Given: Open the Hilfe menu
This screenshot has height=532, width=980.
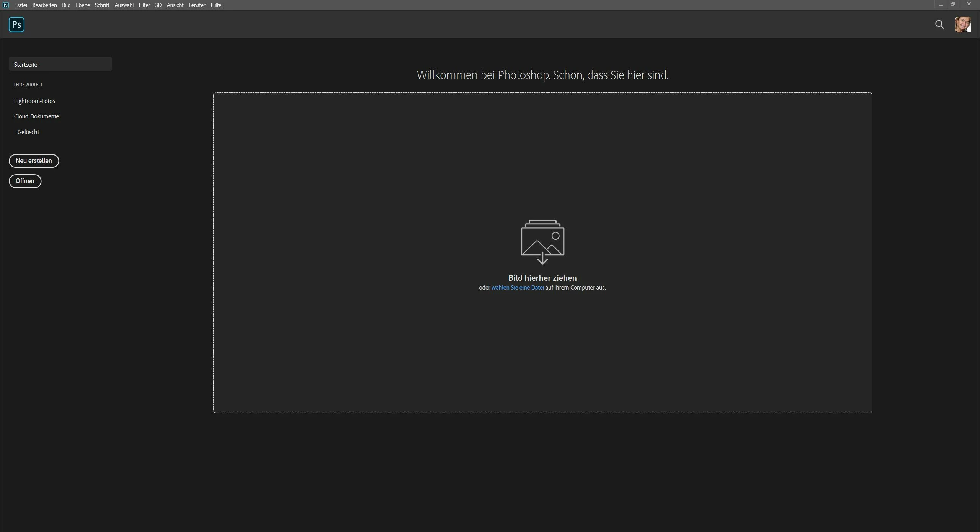Looking at the screenshot, I should pos(216,5).
